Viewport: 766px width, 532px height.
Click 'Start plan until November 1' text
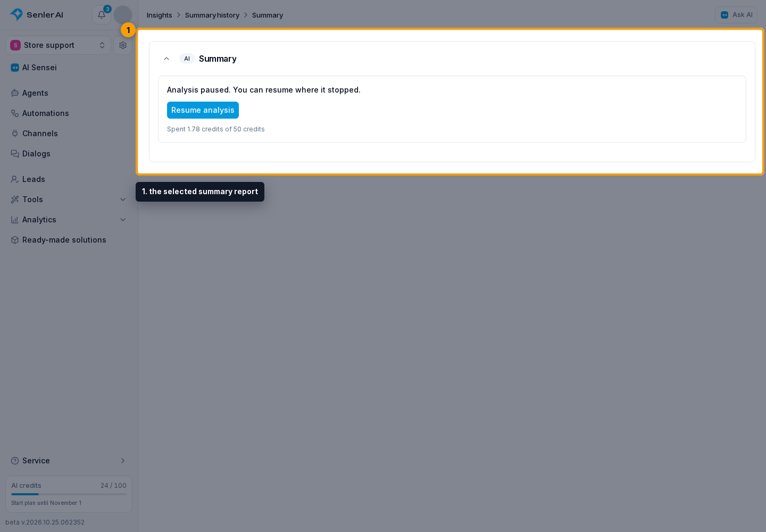pyautogui.click(x=46, y=503)
